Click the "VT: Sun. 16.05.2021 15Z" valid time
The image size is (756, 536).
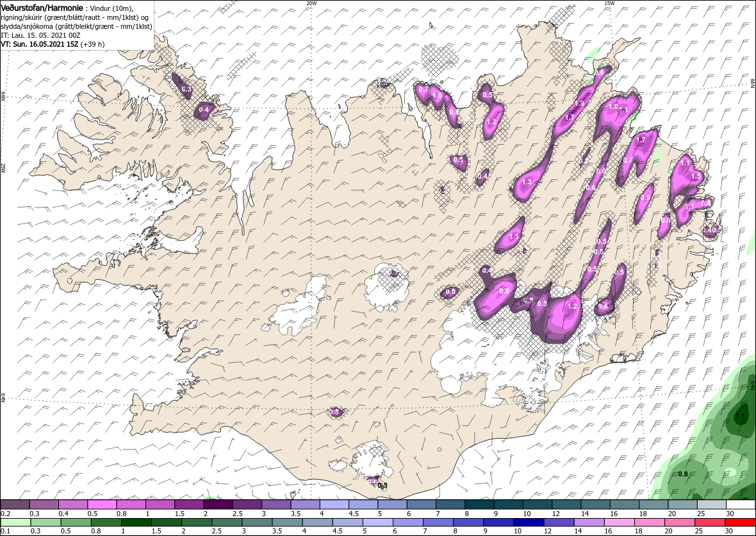(40, 44)
